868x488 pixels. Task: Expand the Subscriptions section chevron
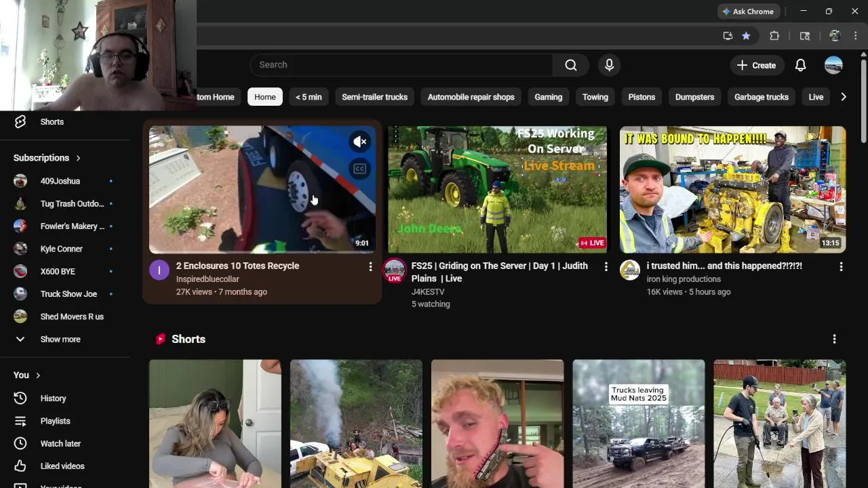(78, 158)
